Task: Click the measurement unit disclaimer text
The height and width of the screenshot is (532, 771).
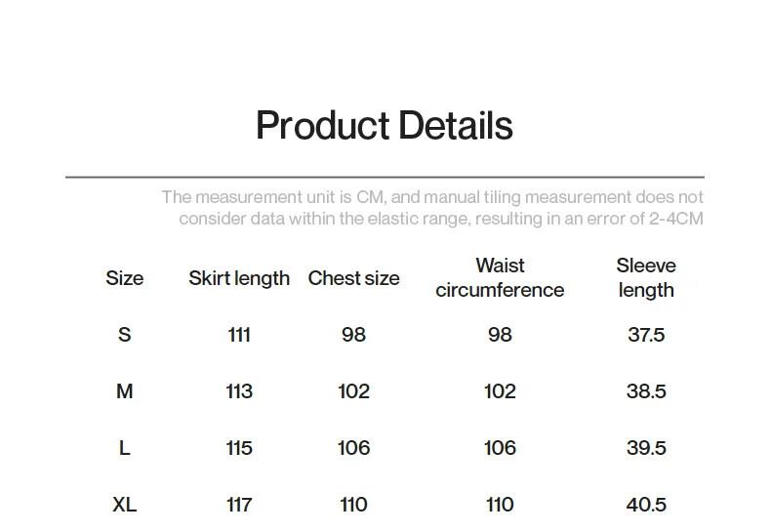Action: [x=432, y=208]
